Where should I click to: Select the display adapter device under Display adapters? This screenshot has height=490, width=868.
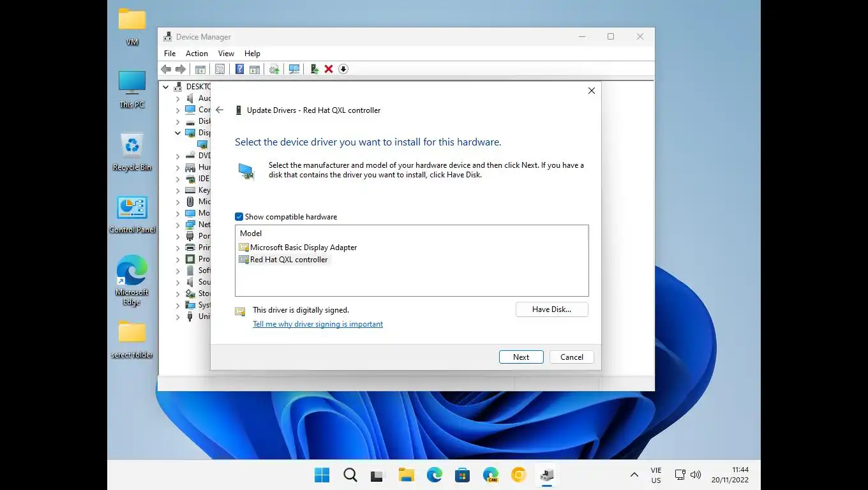(x=202, y=144)
